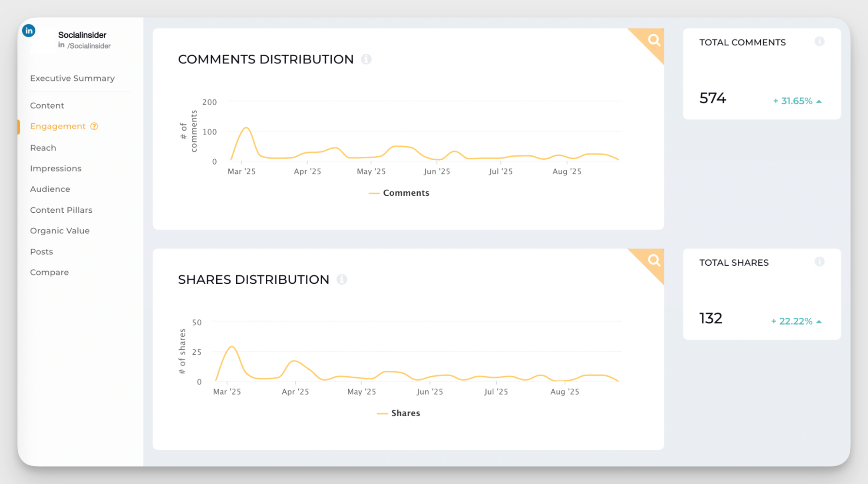Click the 31.65% comments growth indicator
This screenshot has width=868, height=484.
pos(797,101)
